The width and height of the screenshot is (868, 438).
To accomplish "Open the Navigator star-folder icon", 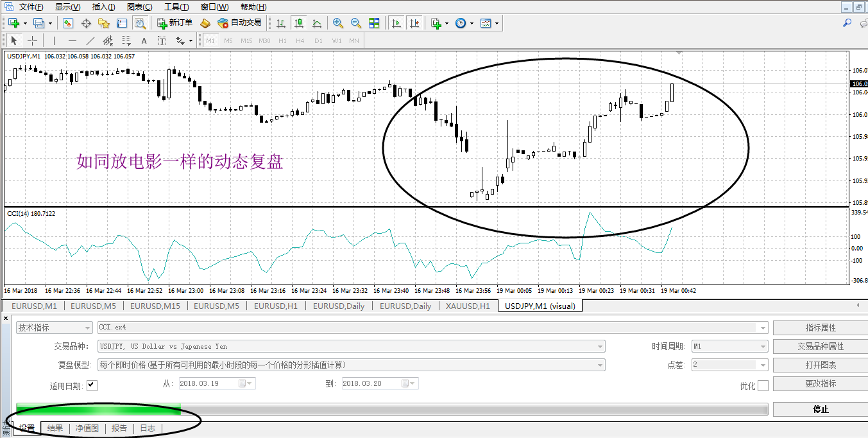I will point(104,23).
